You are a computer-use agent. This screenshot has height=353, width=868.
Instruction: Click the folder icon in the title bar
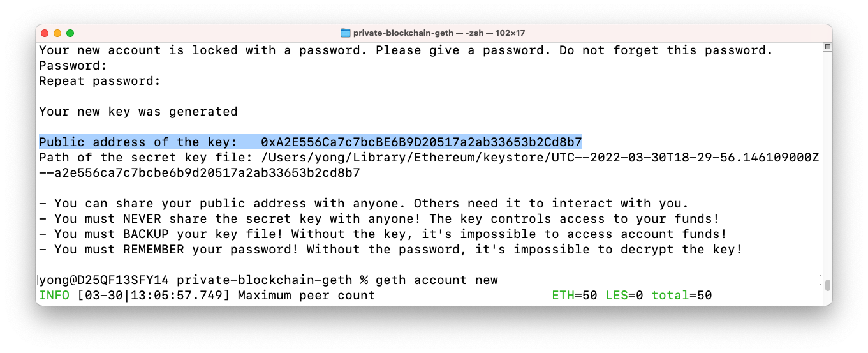(346, 33)
